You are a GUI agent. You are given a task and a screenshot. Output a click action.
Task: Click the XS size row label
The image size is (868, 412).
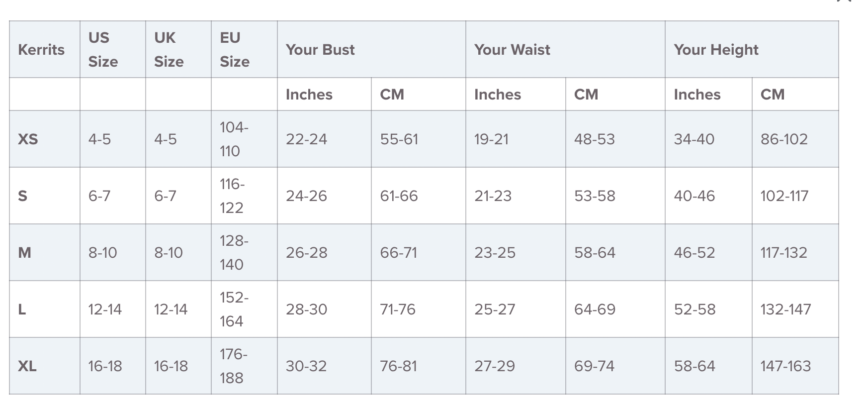coord(28,139)
